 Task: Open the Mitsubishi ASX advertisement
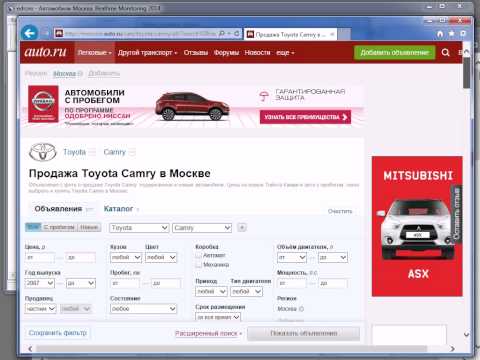(x=417, y=226)
